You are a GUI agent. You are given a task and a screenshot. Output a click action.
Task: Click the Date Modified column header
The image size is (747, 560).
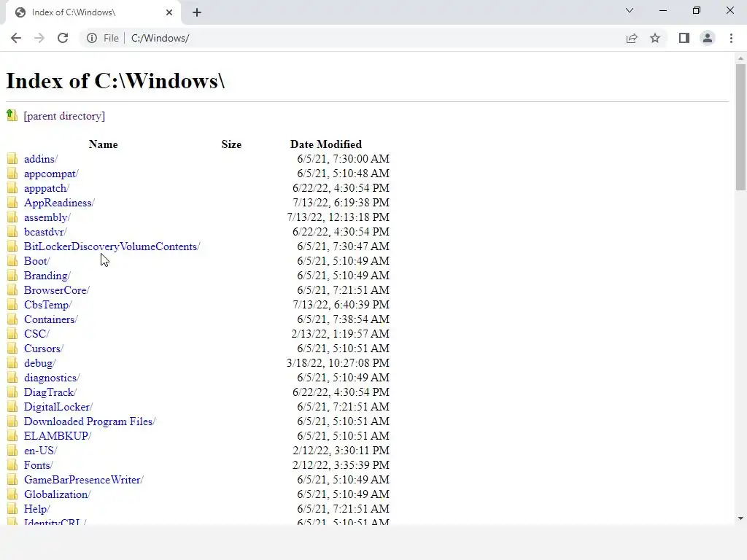tap(326, 144)
